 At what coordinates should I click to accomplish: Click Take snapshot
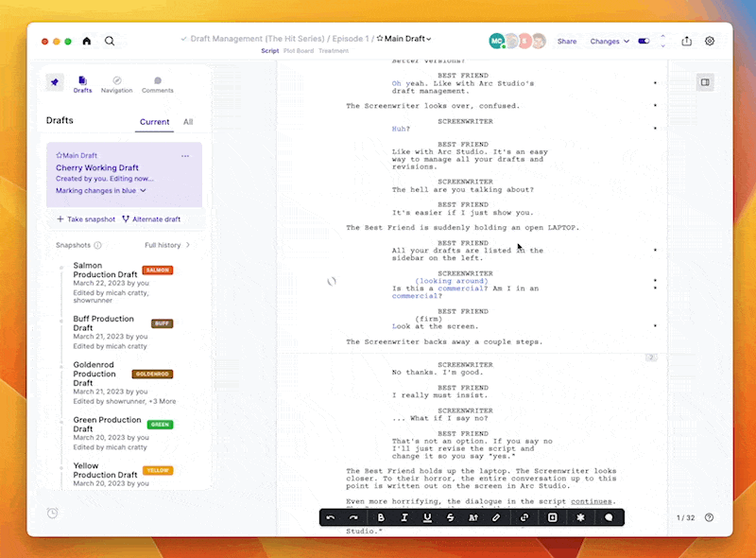pyautogui.click(x=86, y=219)
